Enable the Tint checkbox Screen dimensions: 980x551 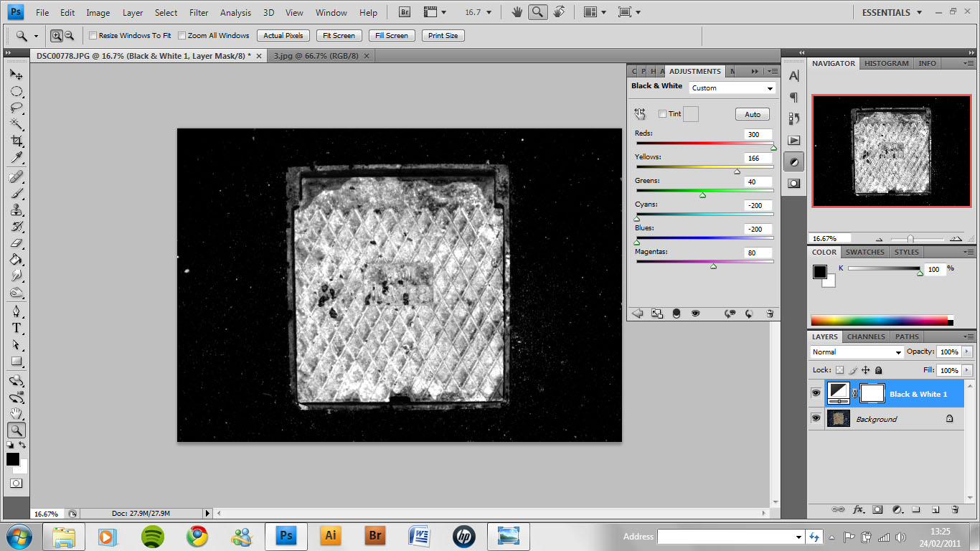pyautogui.click(x=662, y=114)
